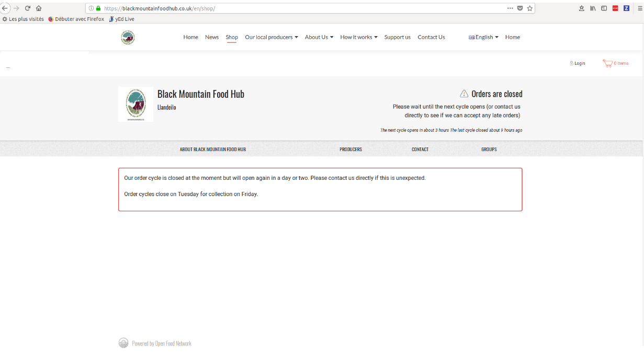
Task: Click the Black Mountain Food Hub heading
Action: pos(201,94)
